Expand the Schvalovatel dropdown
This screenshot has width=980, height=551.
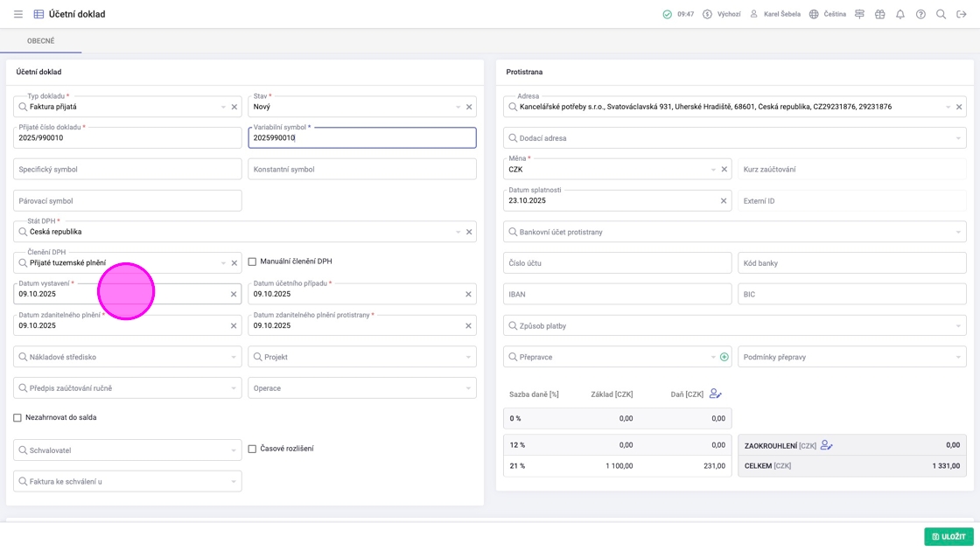(x=128, y=450)
